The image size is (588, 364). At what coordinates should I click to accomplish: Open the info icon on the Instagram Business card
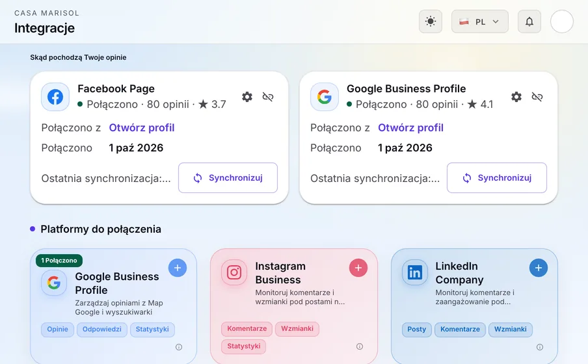tap(360, 346)
